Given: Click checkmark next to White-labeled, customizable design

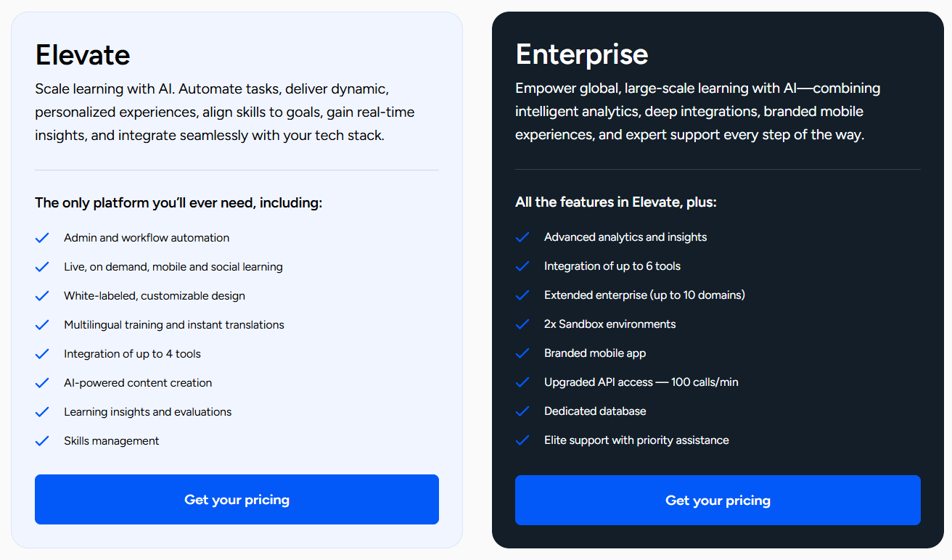Looking at the screenshot, I should click(x=42, y=296).
